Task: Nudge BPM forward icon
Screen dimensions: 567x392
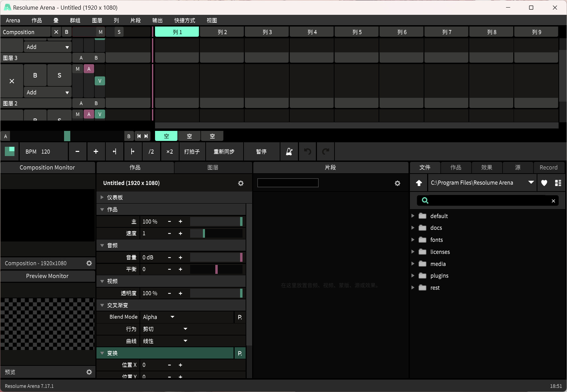Action: (x=133, y=152)
